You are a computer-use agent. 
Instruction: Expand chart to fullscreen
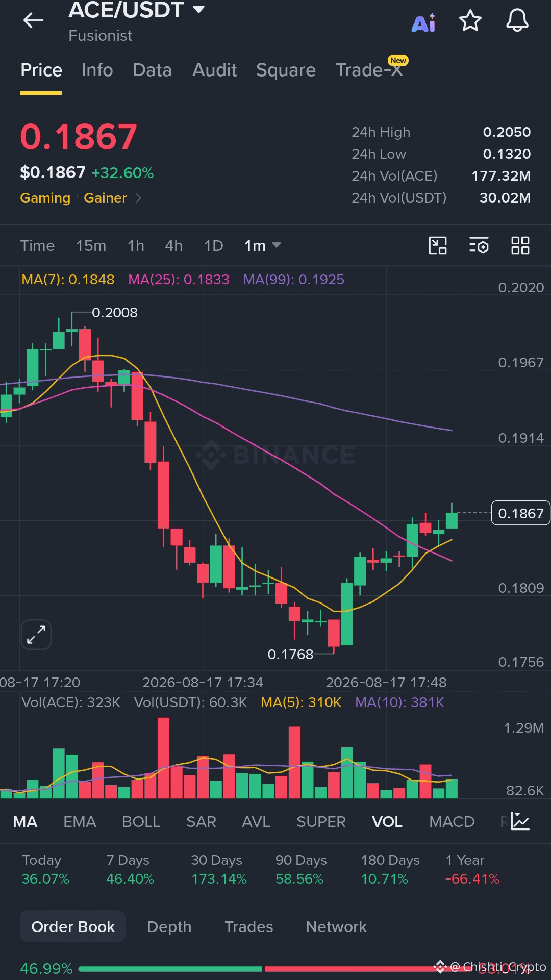tap(36, 635)
